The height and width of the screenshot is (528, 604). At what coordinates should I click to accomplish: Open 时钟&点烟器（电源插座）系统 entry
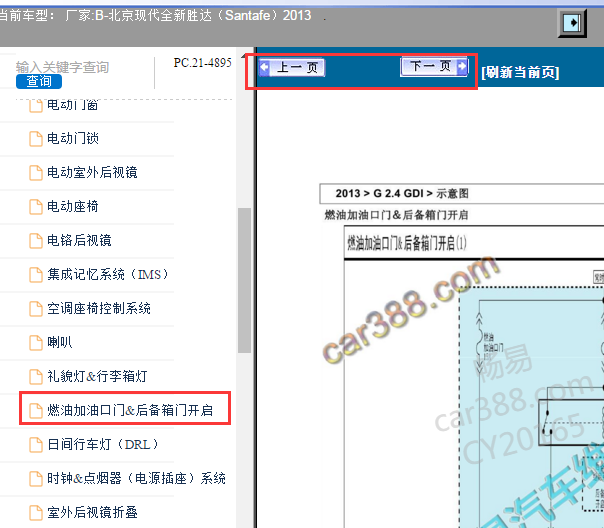136,478
